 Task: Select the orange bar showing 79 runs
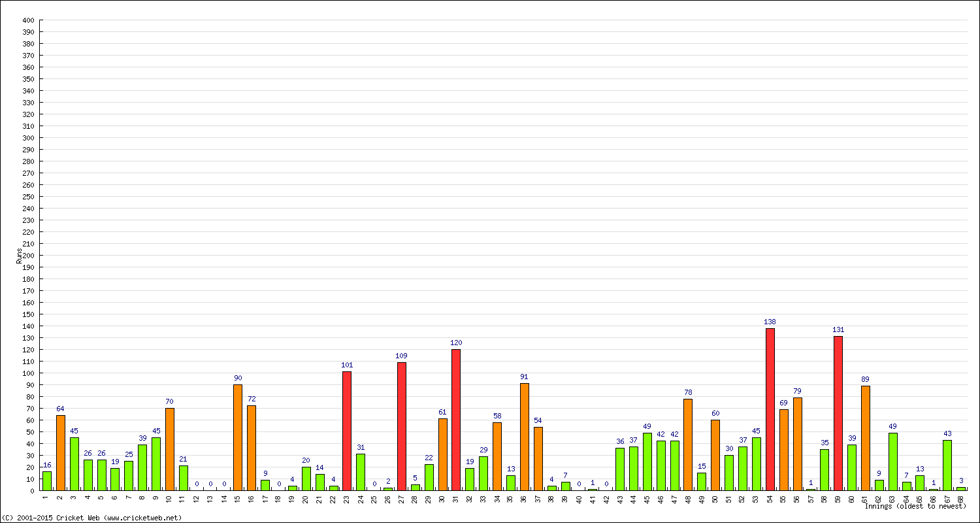(798, 444)
